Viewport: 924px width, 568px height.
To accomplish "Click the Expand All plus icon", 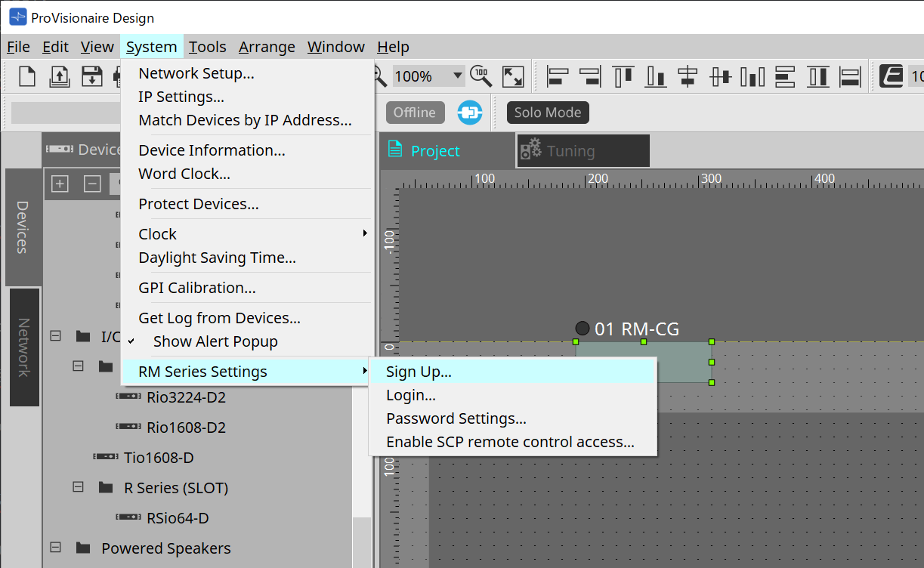I will click(60, 184).
